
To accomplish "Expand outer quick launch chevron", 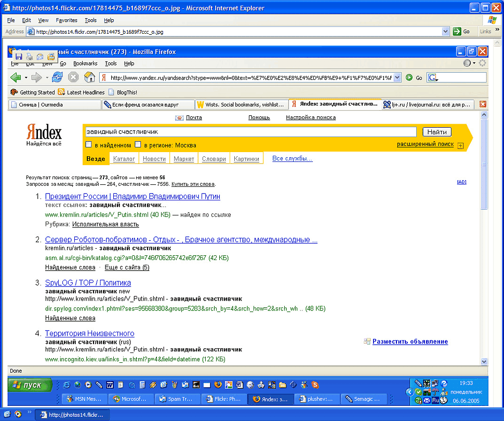I will (29, 412).
